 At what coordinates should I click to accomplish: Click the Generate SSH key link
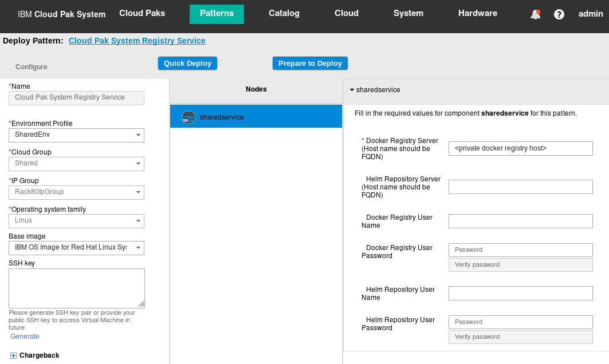(25, 337)
